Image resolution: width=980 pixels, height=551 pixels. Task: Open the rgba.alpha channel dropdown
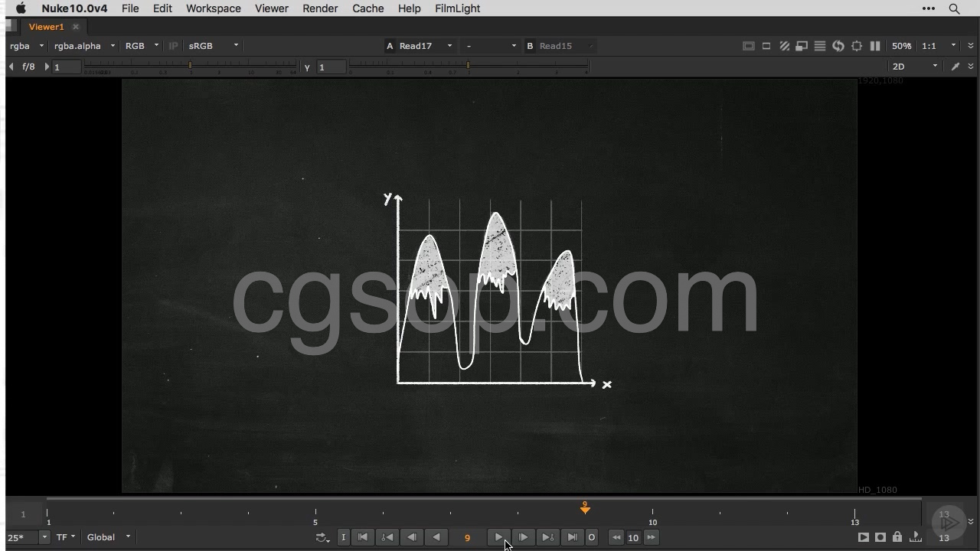[x=84, y=46]
